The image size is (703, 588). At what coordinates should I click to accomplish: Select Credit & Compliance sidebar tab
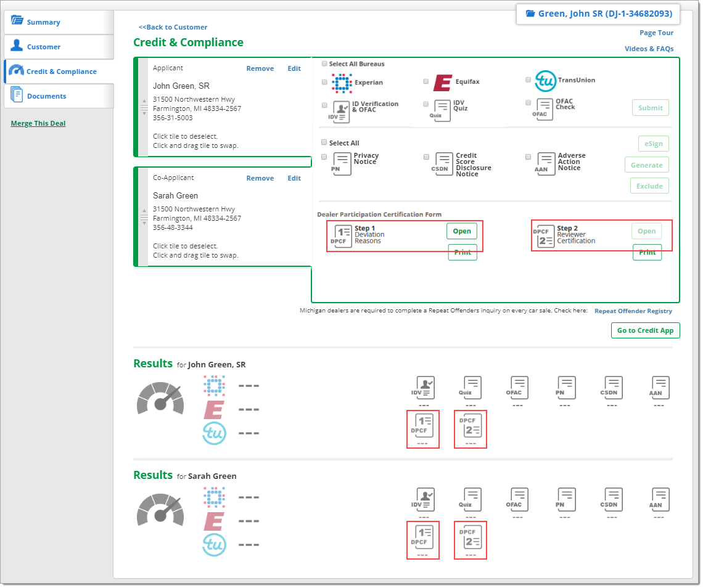point(59,71)
